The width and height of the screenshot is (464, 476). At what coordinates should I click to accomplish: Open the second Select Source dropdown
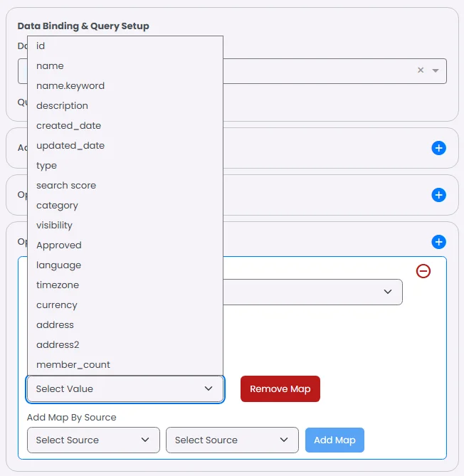pos(232,440)
